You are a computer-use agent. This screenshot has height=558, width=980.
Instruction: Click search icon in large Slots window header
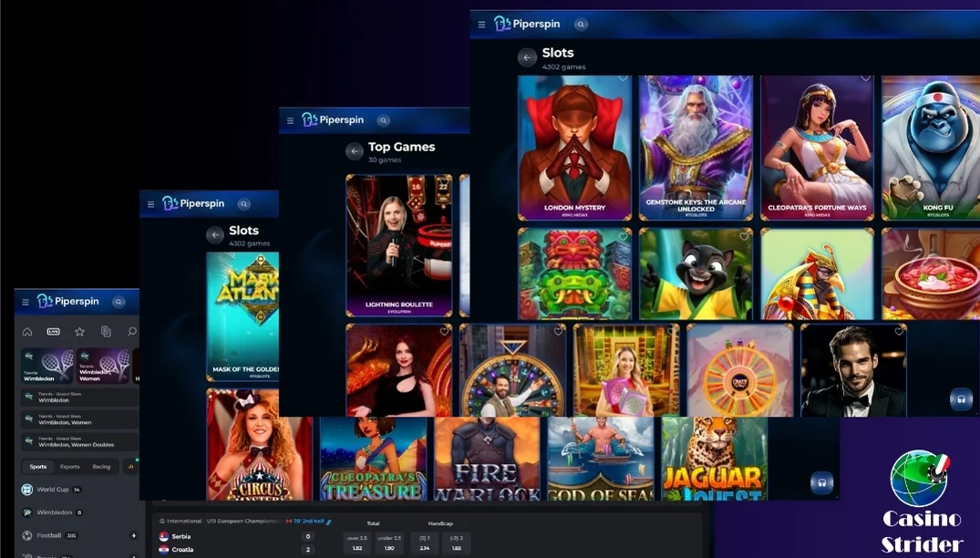click(x=582, y=25)
